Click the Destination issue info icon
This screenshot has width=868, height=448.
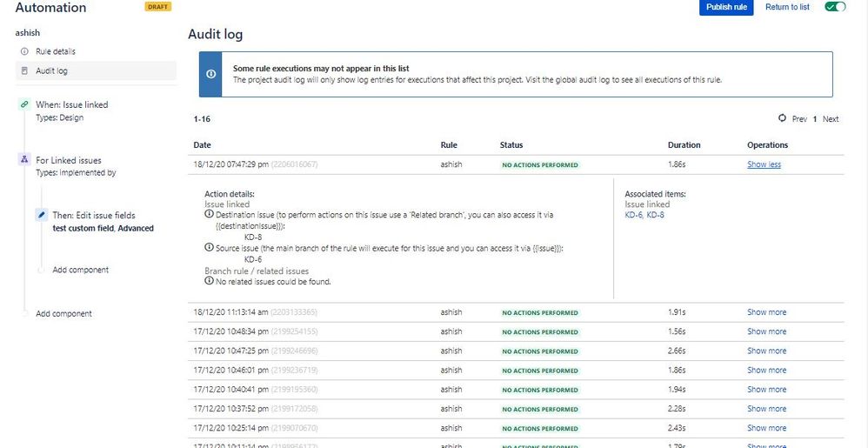point(210,214)
